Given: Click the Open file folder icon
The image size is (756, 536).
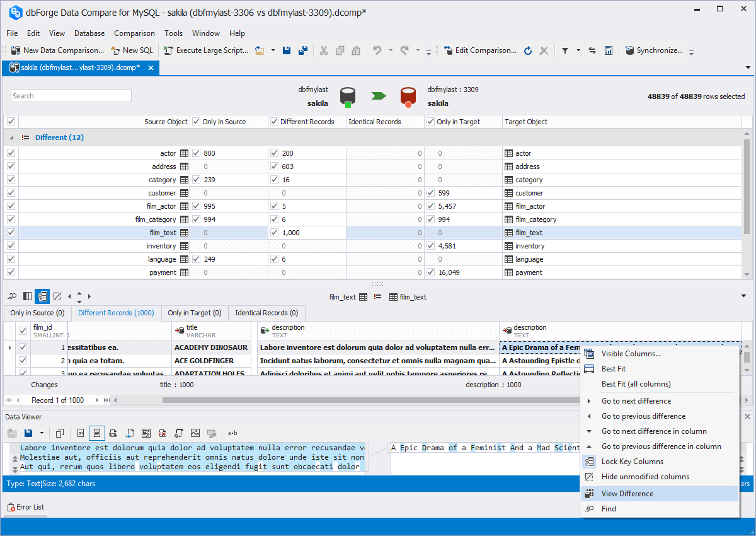Looking at the screenshot, I should tap(260, 50).
